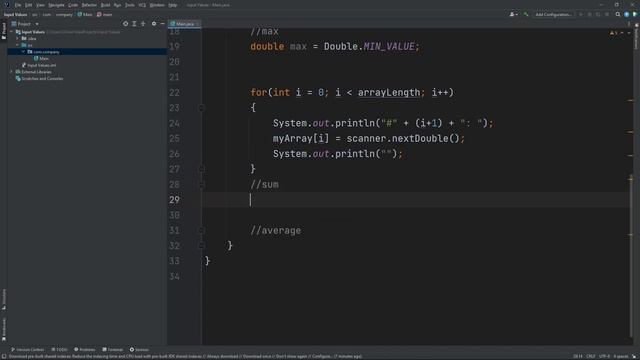The width and height of the screenshot is (640, 360).
Task: Collapse the Input Values project root
Action: point(12,32)
